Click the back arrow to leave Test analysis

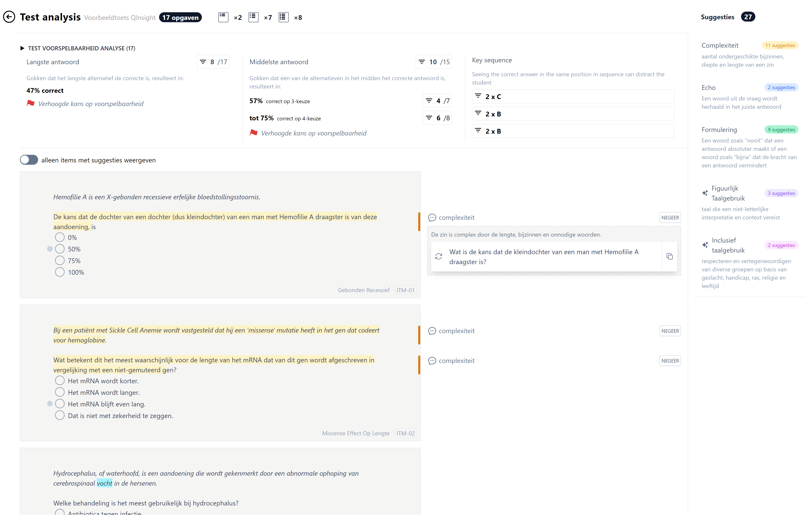point(9,17)
